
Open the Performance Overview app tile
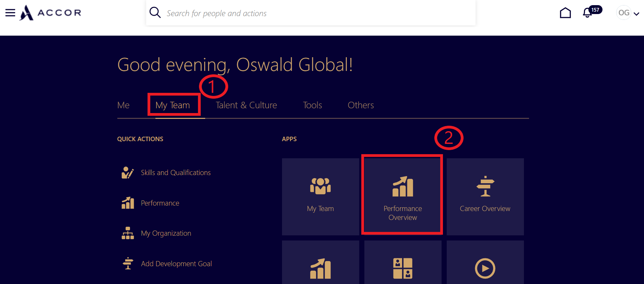pos(403,197)
